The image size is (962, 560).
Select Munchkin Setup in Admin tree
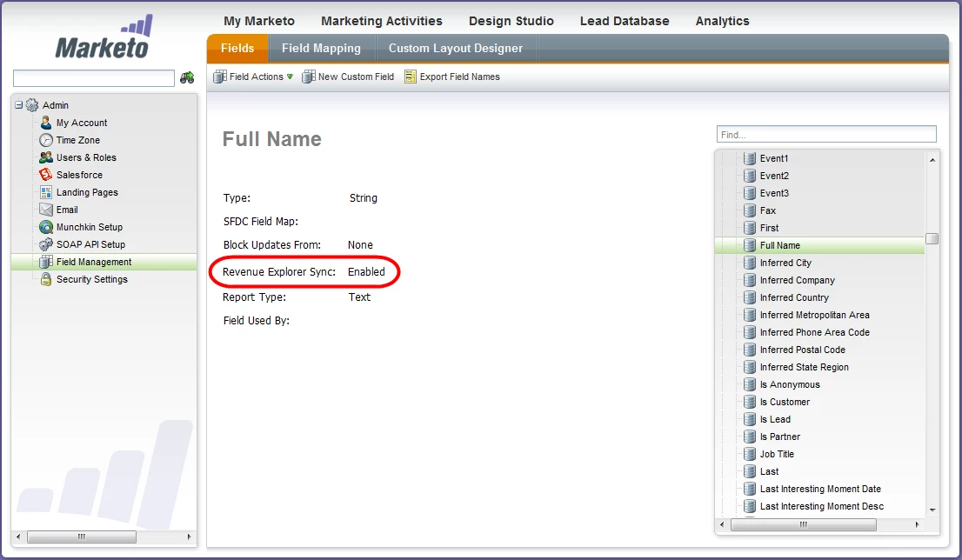point(90,227)
